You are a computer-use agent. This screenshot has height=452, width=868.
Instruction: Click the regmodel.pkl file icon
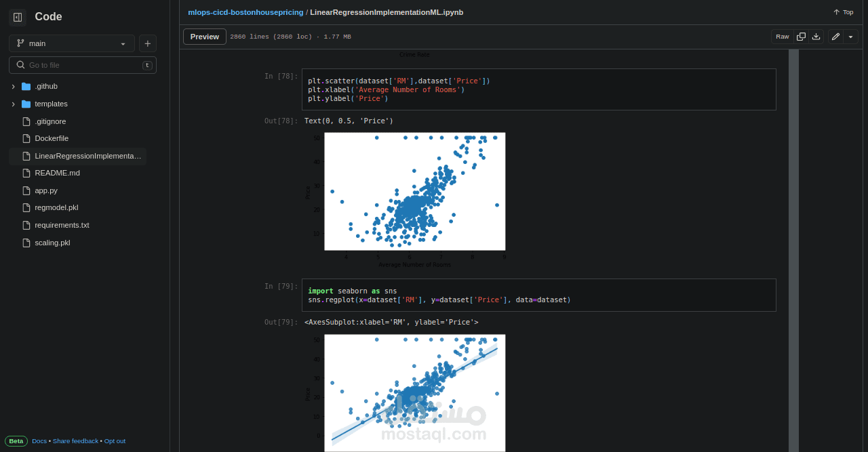click(26, 207)
